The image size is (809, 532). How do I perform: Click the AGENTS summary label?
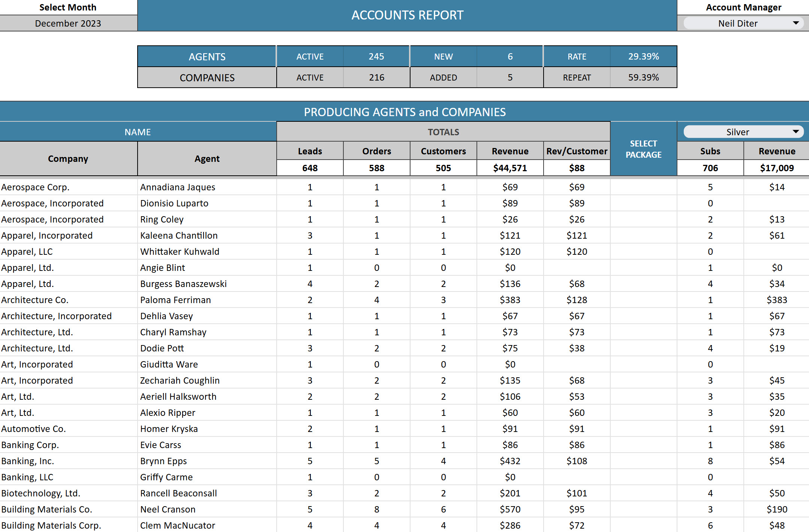click(207, 57)
